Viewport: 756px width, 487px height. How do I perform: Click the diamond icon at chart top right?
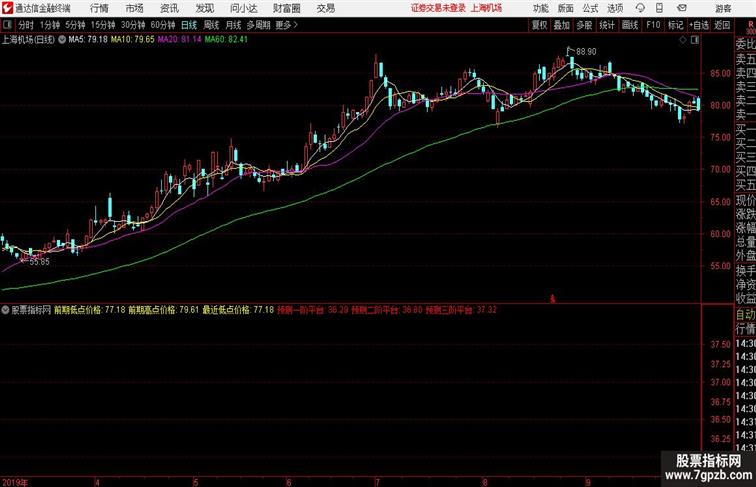coord(683,40)
